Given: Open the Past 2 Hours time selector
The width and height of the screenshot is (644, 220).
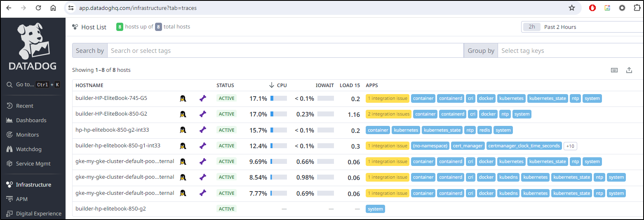Looking at the screenshot, I should (x=583, y=27).
